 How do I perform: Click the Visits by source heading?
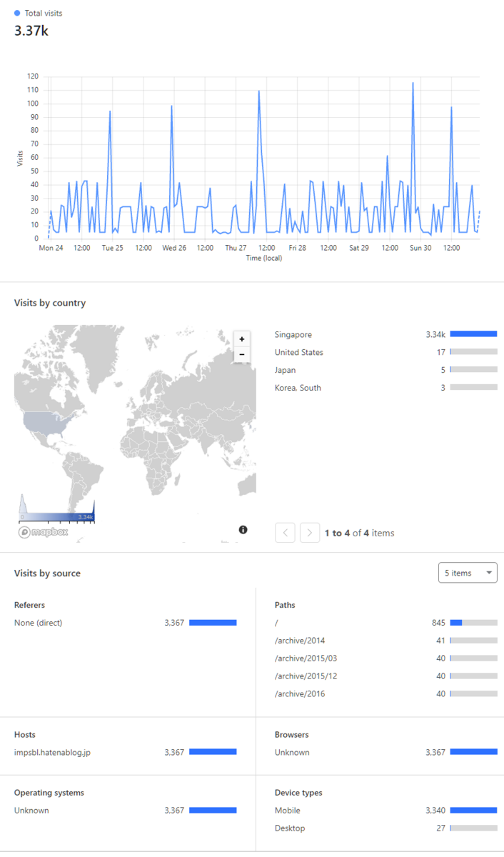point(47,573)
